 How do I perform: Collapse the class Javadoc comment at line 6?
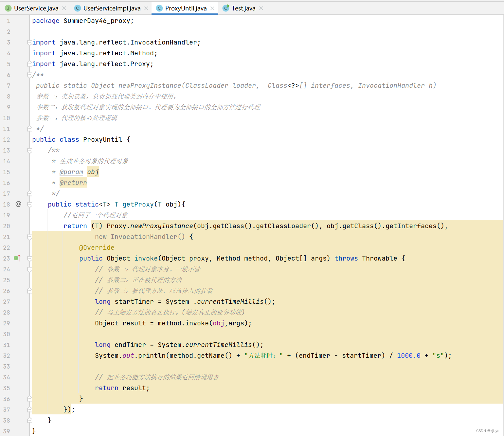pyautogui.click(x=29, y=75)
